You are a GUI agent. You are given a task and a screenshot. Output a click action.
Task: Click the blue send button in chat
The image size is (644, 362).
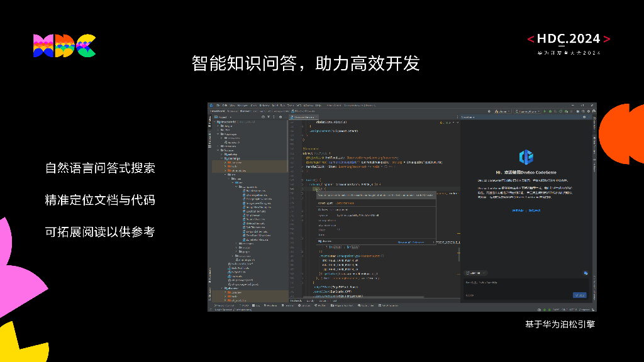579,295
